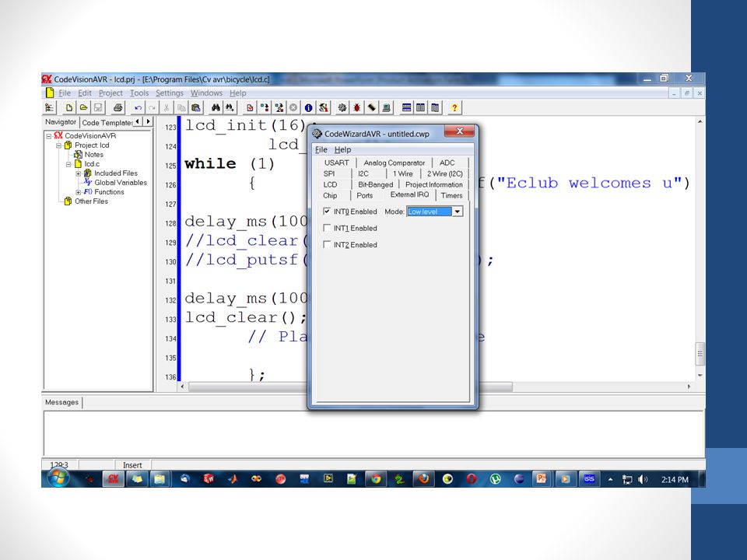The image size is (747, 560).
Task: Toggle navigator tree toolbar icon
Action: pyautogui.click(x=49, y=107)
